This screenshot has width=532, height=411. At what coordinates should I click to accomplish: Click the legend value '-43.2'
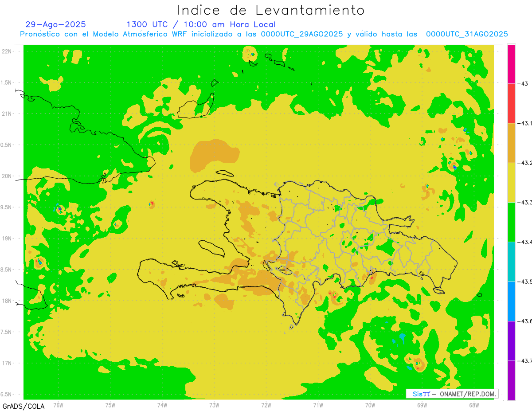(525, 163)
